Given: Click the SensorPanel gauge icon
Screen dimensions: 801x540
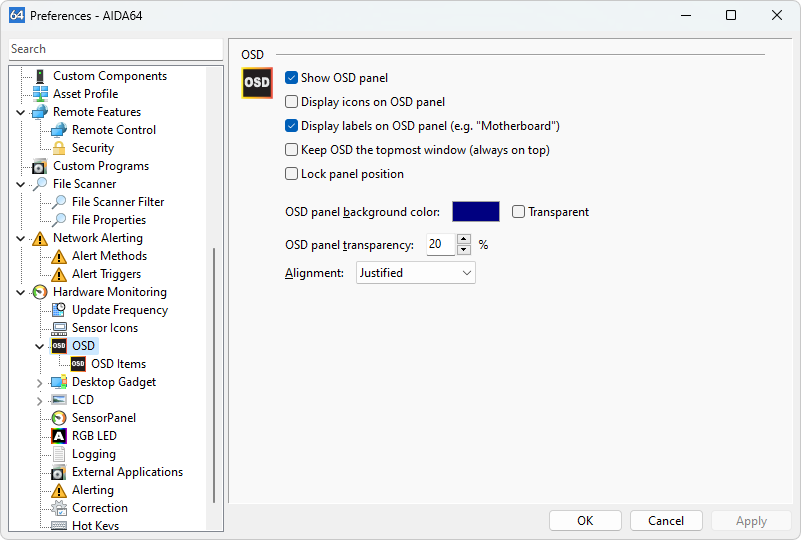Looking at the screenshot, I should pyautogui.click(x=59, y=418).
